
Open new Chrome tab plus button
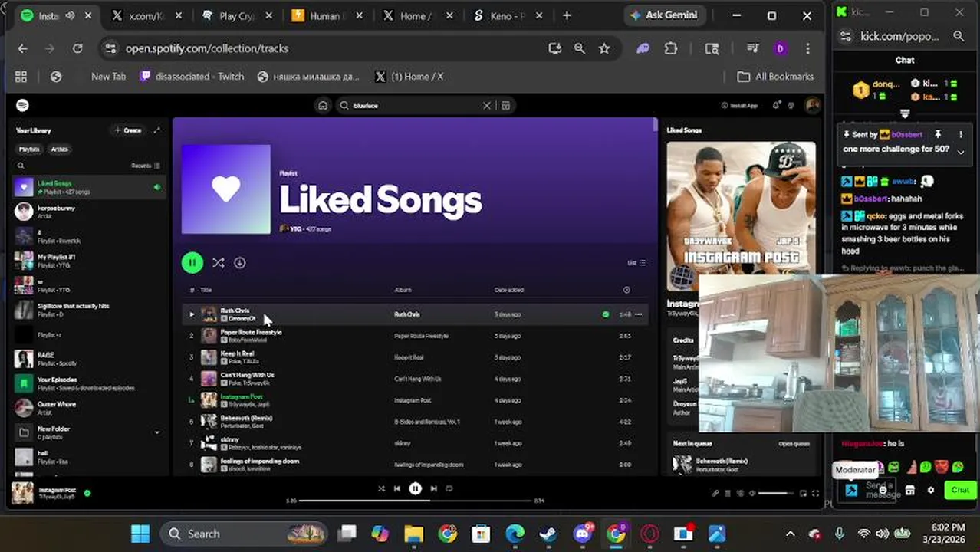[x=567, y=15]
